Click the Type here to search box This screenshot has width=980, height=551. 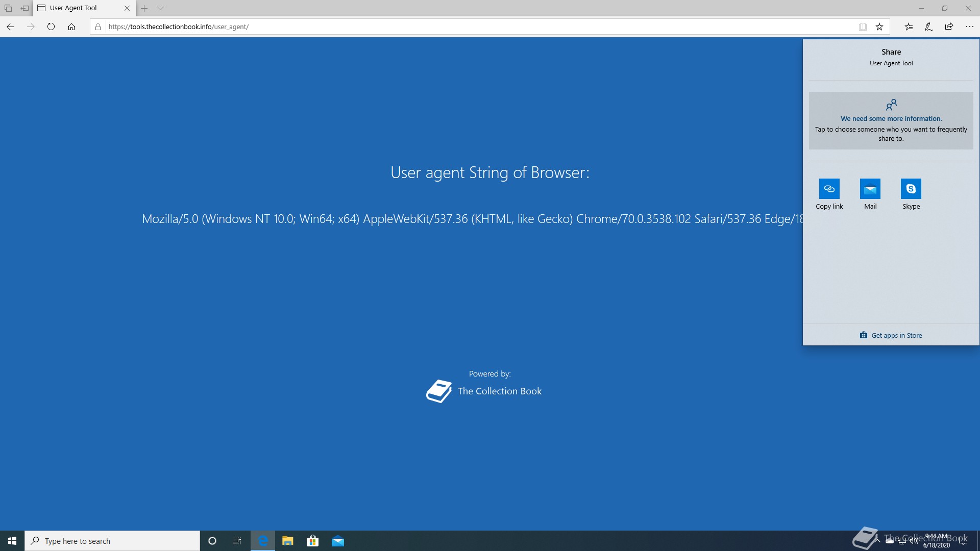point(112,541)
